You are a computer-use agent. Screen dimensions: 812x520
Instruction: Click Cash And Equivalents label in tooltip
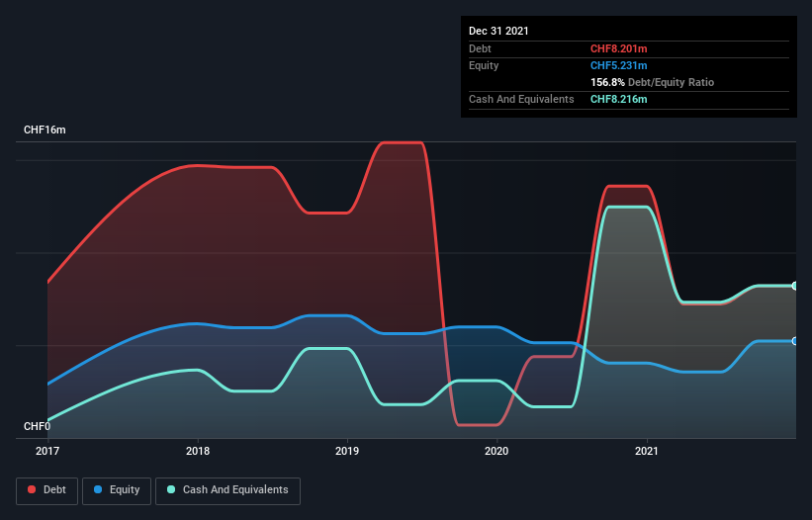(521, 99)
